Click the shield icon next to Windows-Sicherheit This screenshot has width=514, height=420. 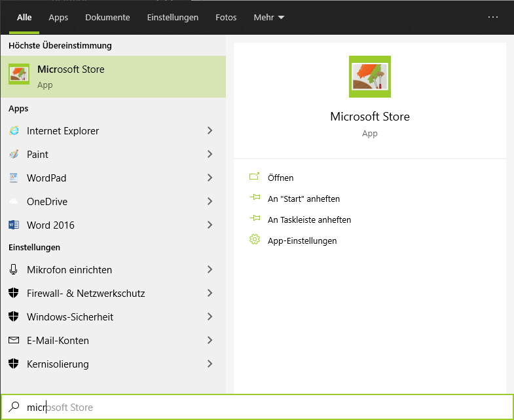(x=14, y=316)
